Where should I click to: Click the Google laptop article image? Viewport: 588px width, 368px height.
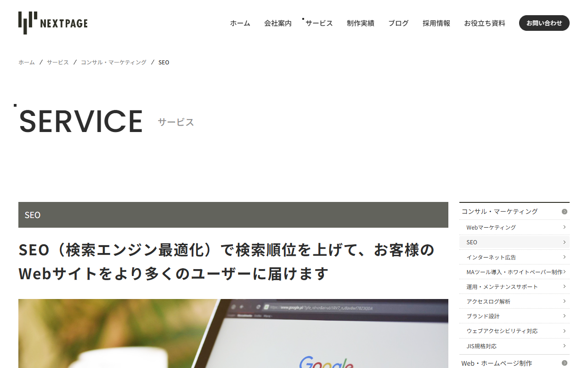pos(233,333)
